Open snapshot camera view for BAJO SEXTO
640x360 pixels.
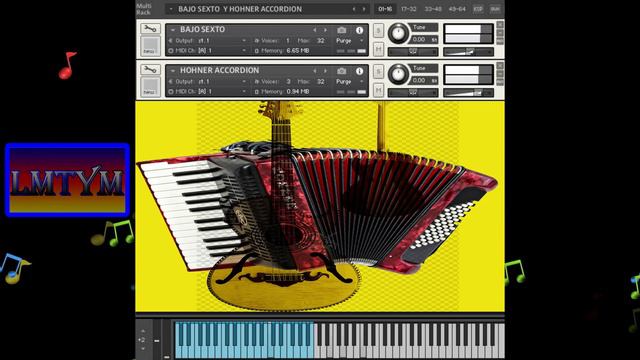pos(342,30)
